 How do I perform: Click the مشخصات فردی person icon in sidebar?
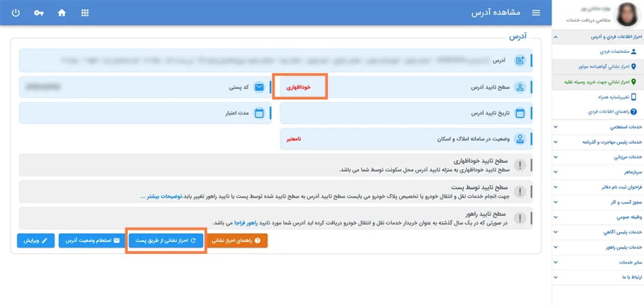click(633, 52)
